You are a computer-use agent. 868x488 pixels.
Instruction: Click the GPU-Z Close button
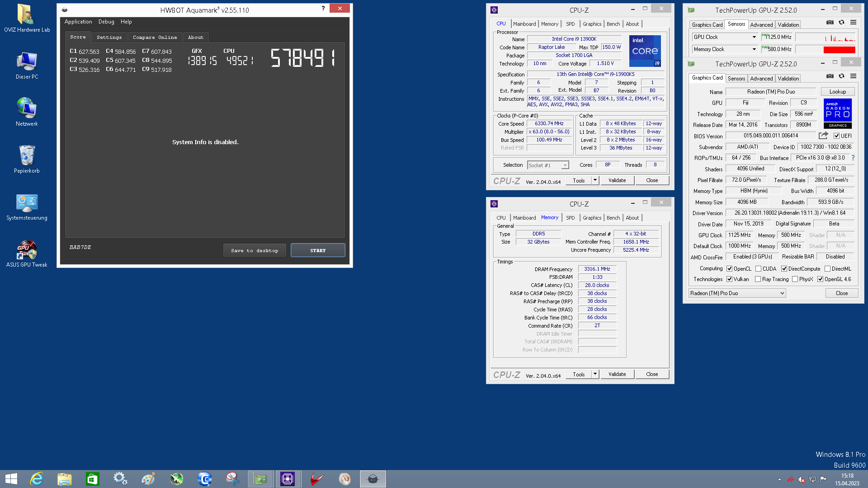click(x=842, y=293)
